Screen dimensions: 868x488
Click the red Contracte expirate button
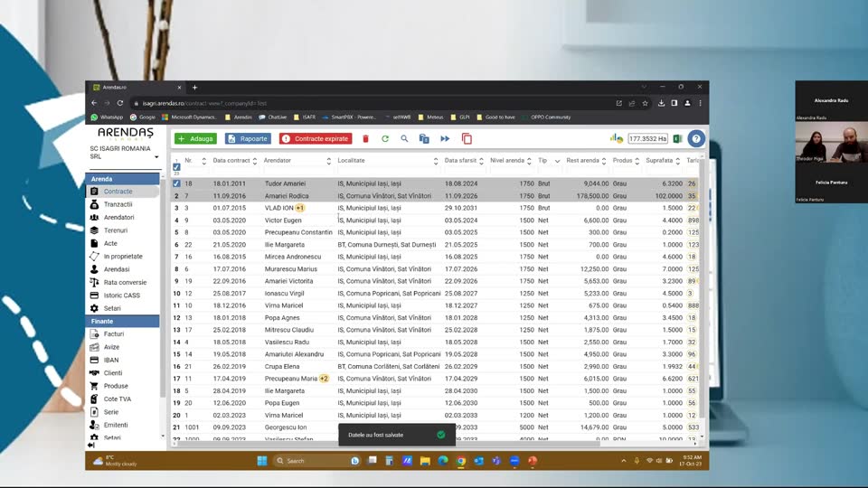[316, 139]
